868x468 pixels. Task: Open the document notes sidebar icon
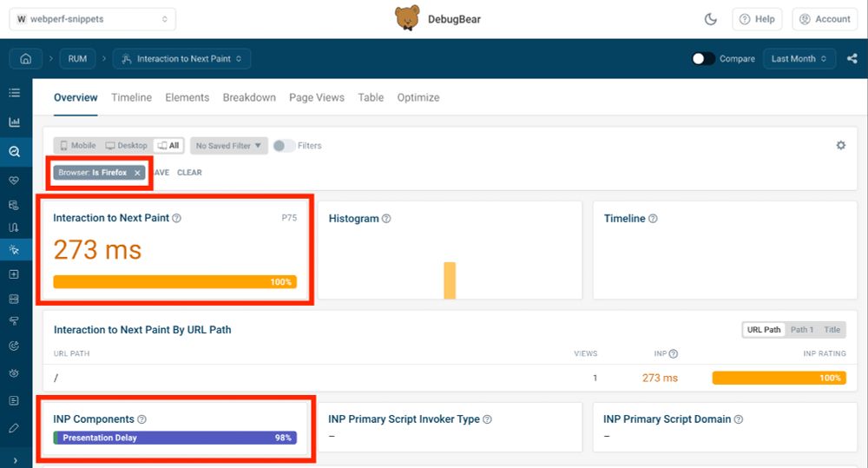pos(15,400)
